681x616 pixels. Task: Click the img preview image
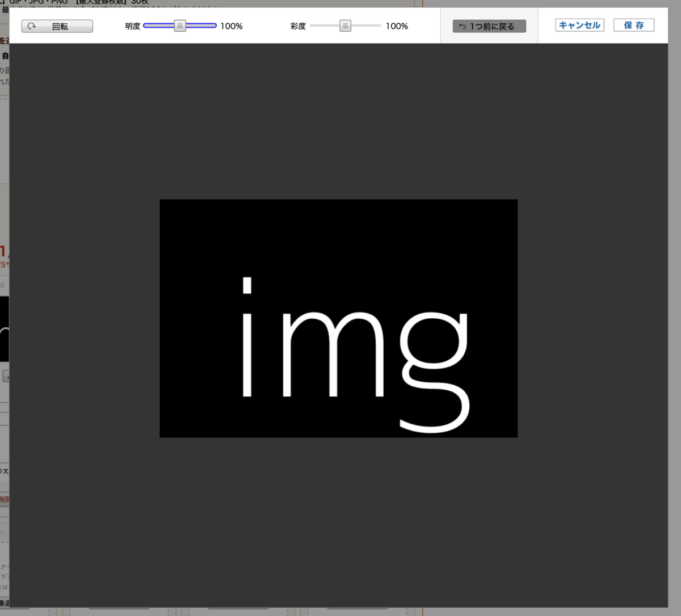click(x=339, y=318)
